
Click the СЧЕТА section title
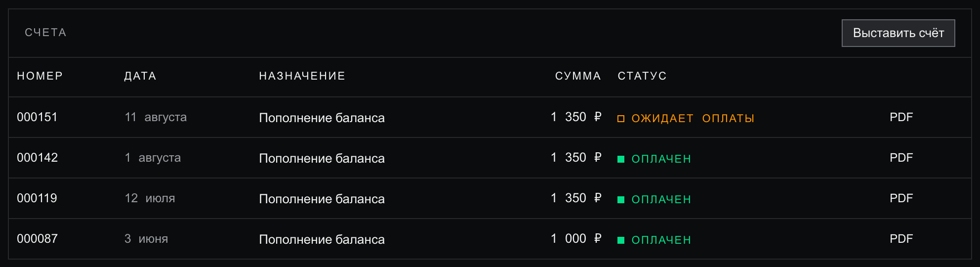click(45, 33)
